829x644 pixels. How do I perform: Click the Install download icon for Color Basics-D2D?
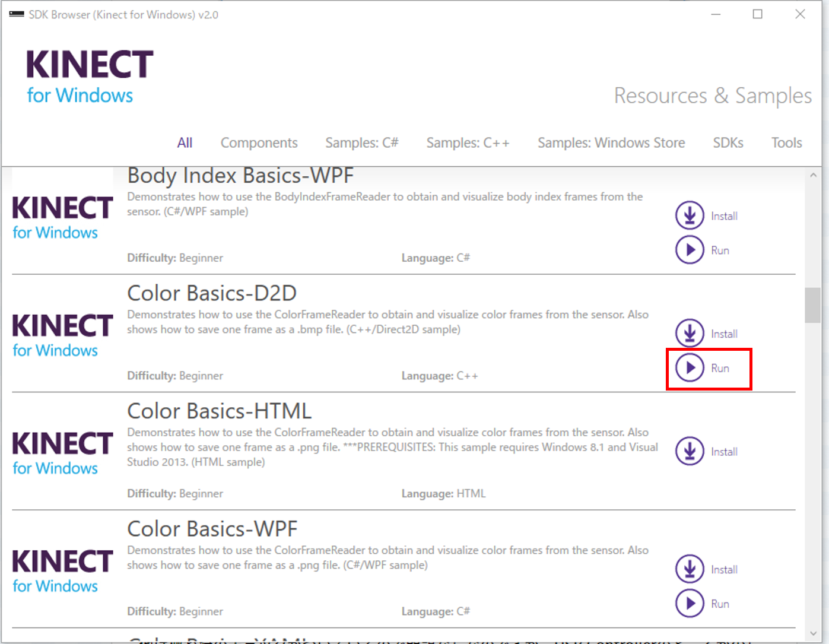pos(690,333)
